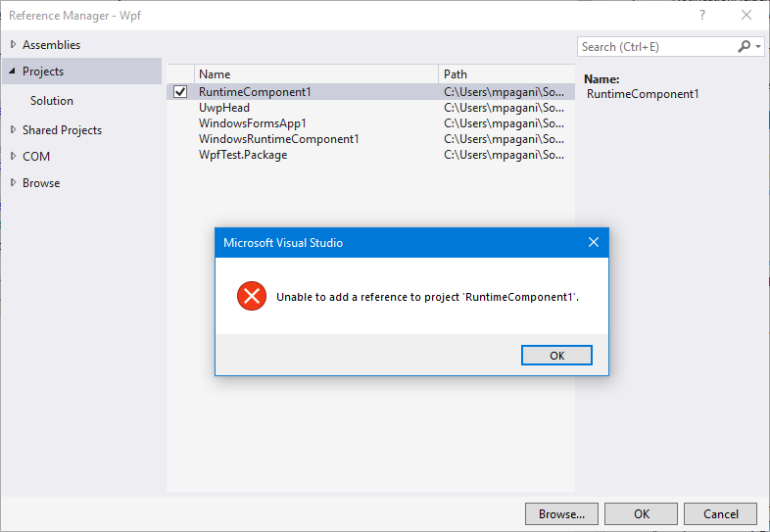Click the path cell of UwpHead

click(504, 108)
